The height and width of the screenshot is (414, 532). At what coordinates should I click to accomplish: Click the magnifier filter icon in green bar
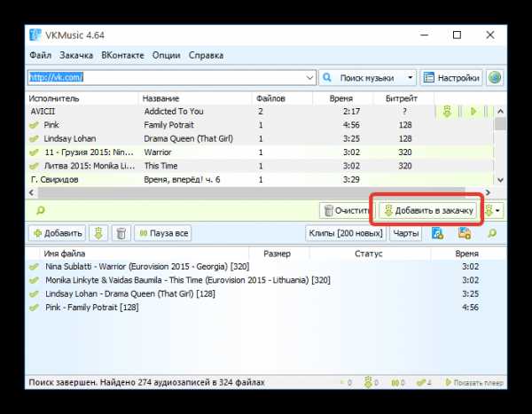[x=41, y=210]
